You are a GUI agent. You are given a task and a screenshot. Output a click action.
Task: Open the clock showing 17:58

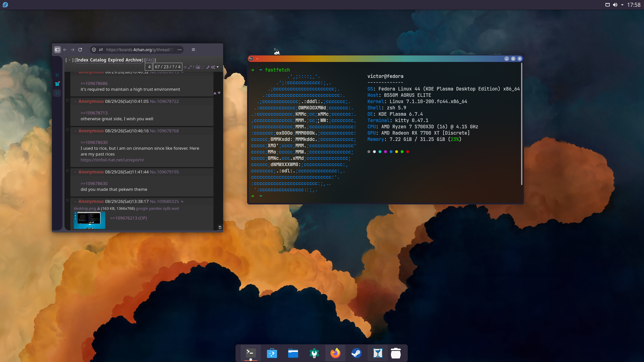click(x=634, y=5)
